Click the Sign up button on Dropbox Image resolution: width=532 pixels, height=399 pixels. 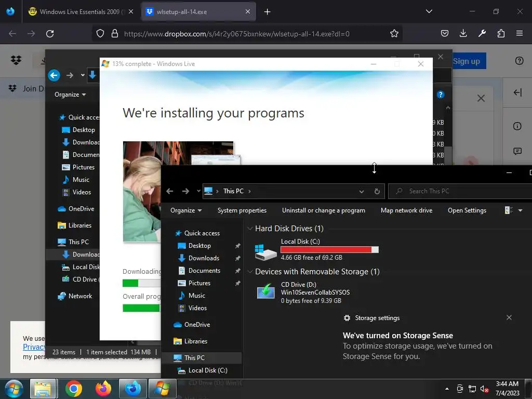coord(469,61)
